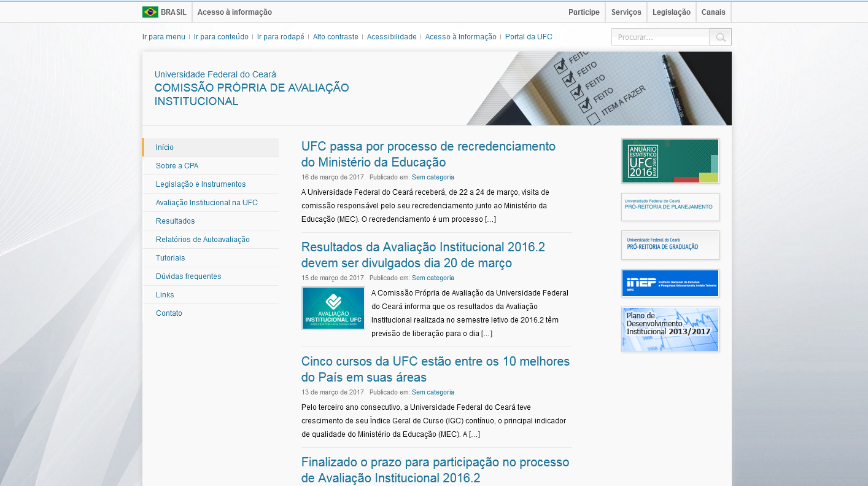Click Acesso à Informação in the accessibility bar
The image size is (868, 486).
click(461, 37)
